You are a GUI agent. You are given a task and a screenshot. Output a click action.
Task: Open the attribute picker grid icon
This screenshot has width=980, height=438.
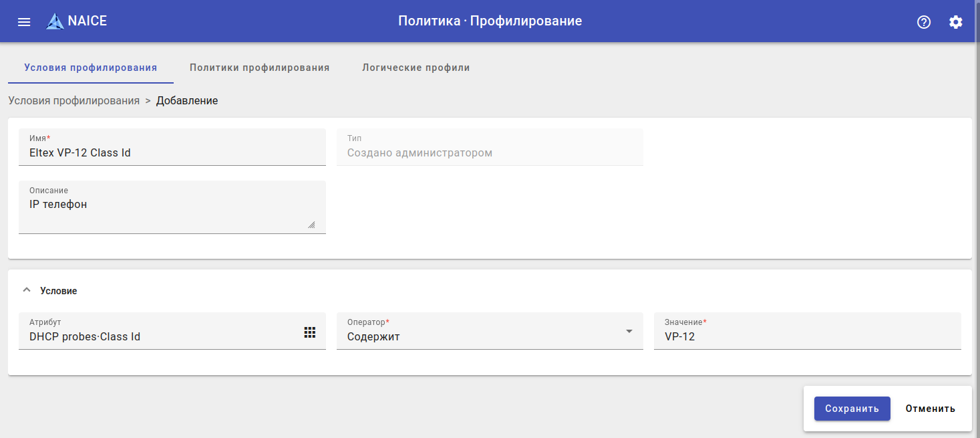click(310, 332)
